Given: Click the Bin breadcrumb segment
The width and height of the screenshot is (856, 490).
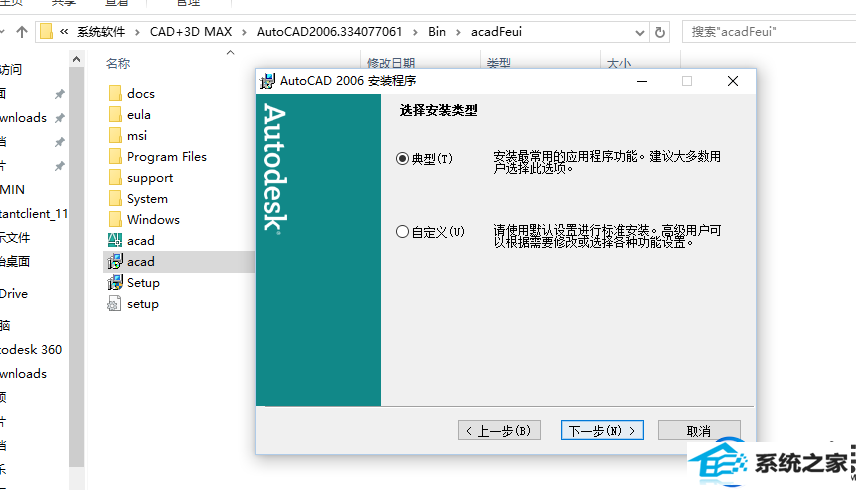Looking at the screenshot, I should point(437,32).
